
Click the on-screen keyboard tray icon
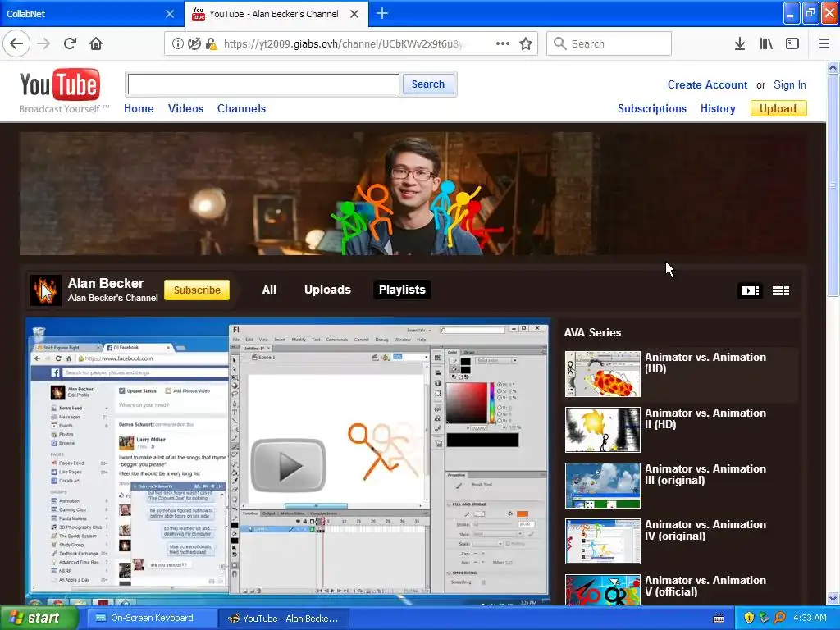719,619
